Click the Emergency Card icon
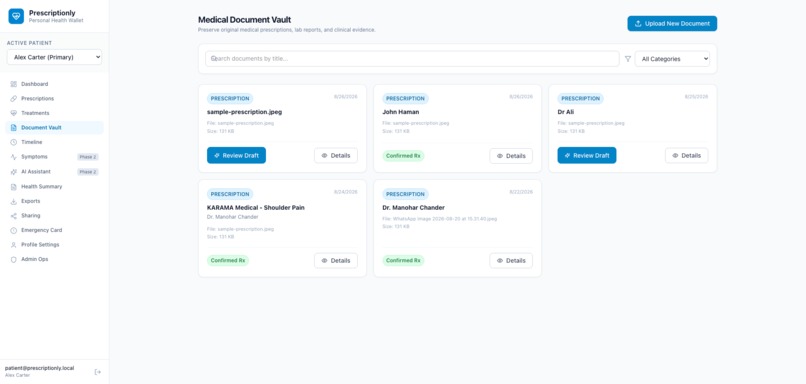 [x=13, y=230]
